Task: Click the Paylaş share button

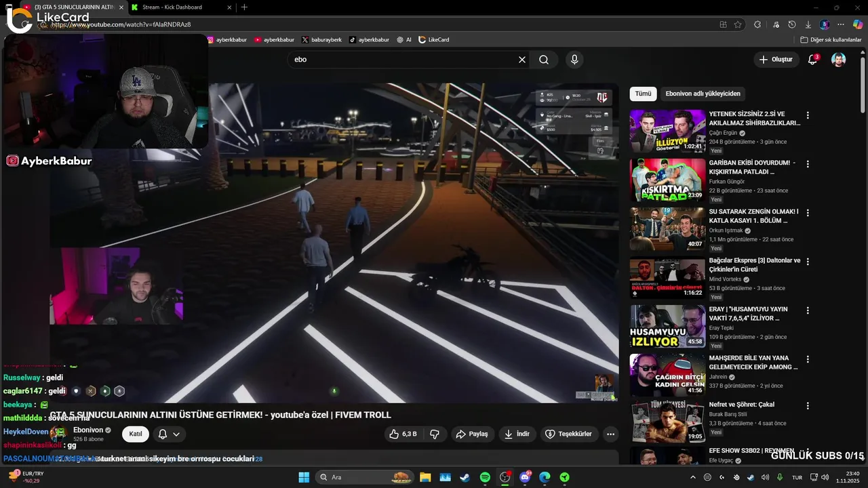Action: (x=471, y=434)
